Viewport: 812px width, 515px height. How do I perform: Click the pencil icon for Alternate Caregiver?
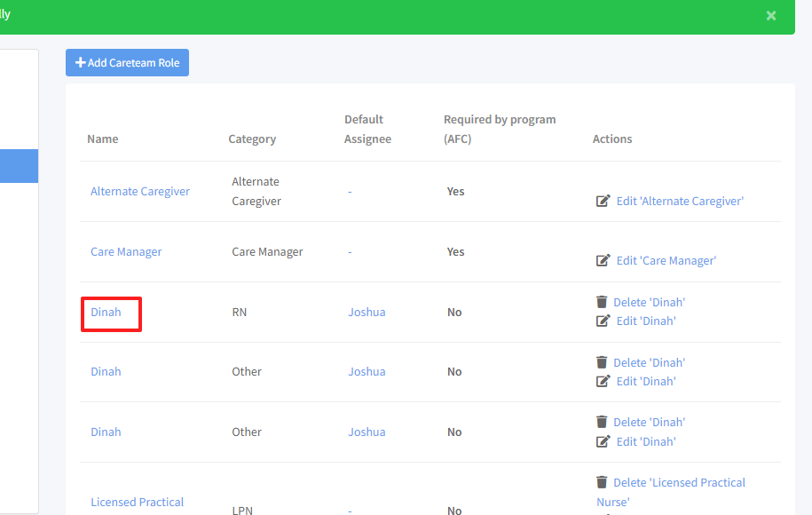click(603, 202)
